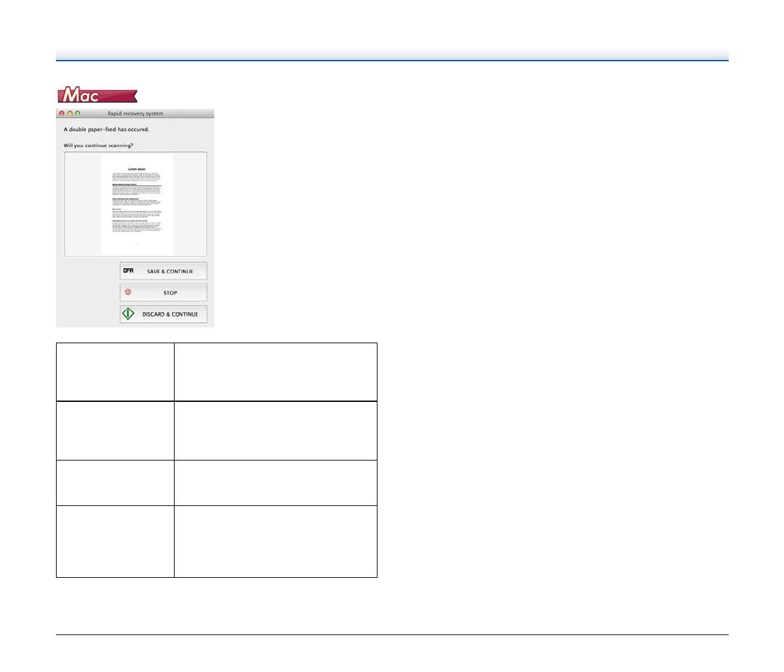The width and height of the screenshot is (784, 672).
Task: Click the DFR icon on Save & Continue
Action: (128, 271)
